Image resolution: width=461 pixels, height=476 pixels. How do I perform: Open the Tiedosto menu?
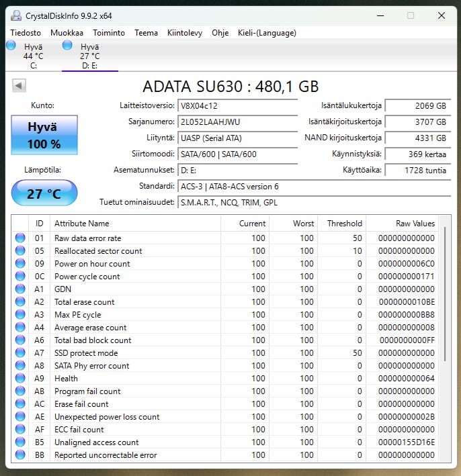point(26,33)
